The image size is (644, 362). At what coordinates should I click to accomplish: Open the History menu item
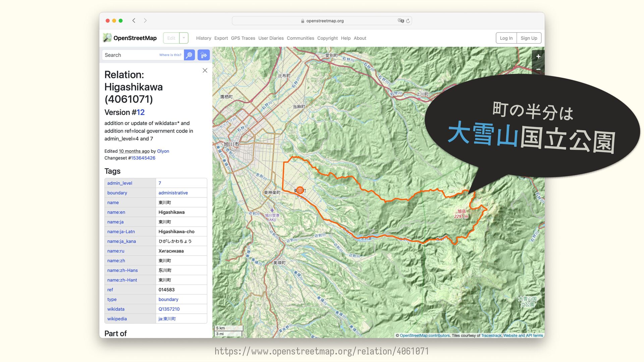coord(203,38)
